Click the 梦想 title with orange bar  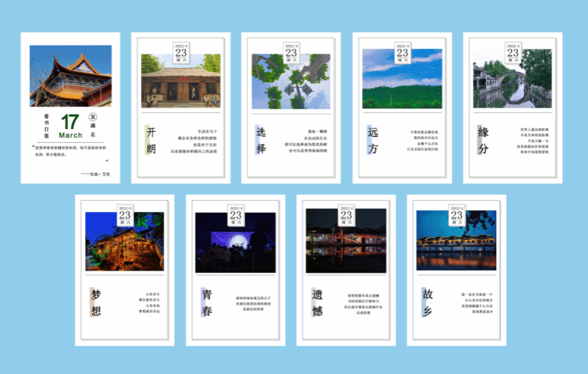point(96,303)
